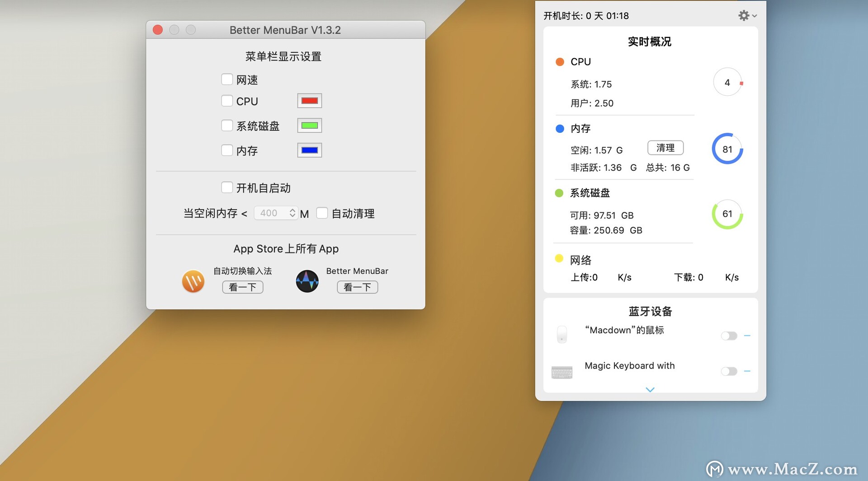Click the 非活跃: 1.36 G text
Image resolution: width=868 pixels, height=481 pixels.
point(604,168)
